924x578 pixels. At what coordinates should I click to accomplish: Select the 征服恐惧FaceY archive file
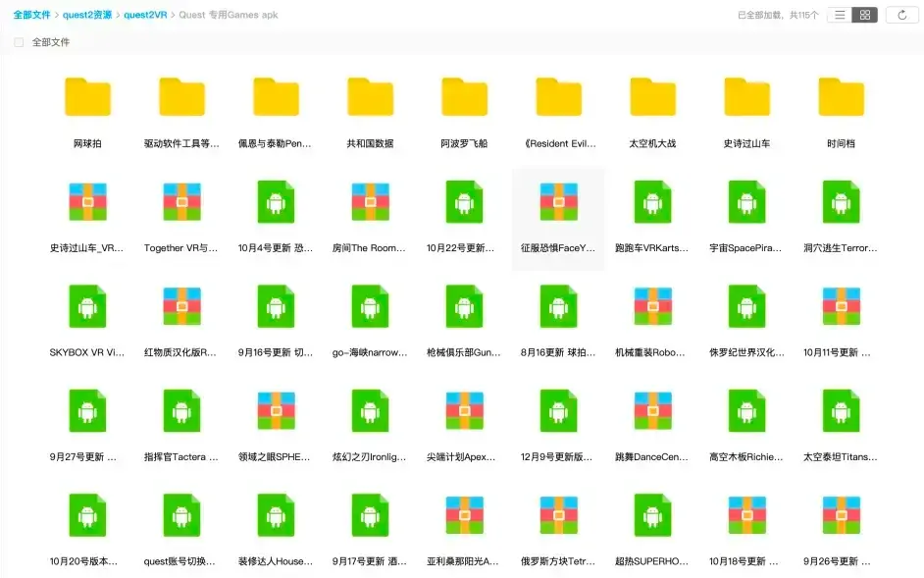point(558,202)
